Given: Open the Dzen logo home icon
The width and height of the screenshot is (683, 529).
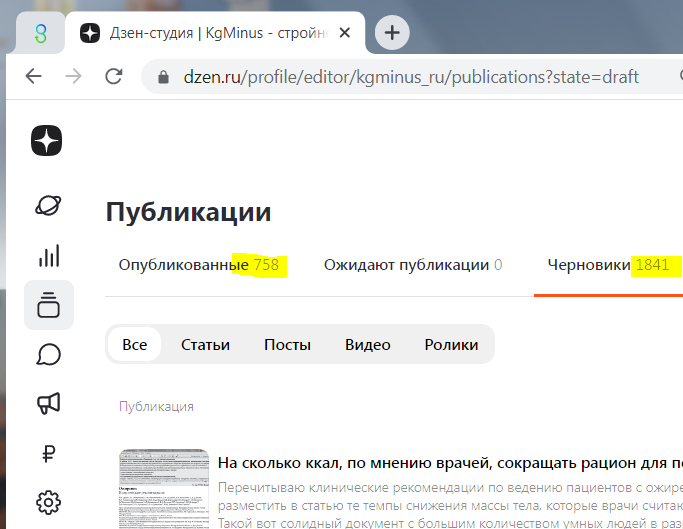Looking at the screenshot, I should click(47, 140).
